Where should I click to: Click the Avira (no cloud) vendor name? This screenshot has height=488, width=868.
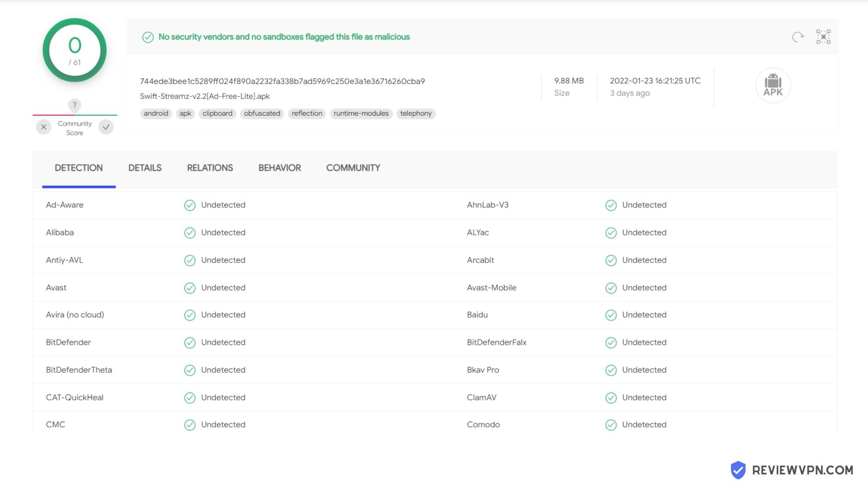point(75,315)
